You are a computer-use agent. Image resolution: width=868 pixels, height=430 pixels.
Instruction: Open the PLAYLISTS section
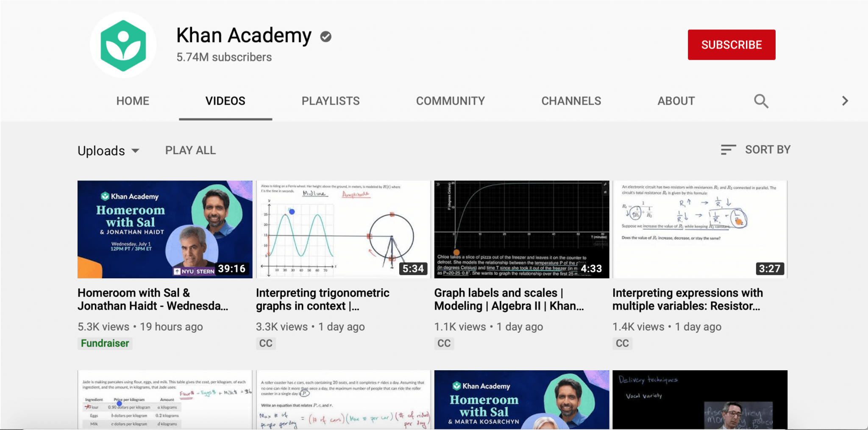330,101
